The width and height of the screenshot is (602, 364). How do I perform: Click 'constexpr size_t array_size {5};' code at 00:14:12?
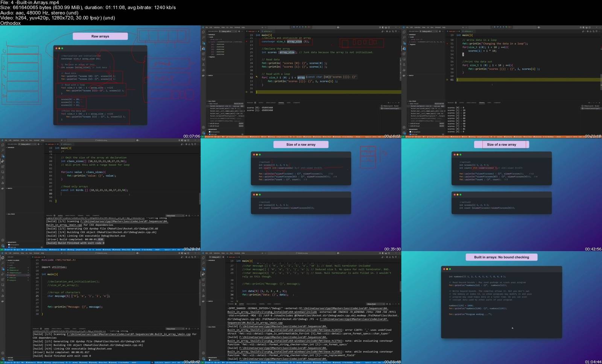[x=285, y=42]
